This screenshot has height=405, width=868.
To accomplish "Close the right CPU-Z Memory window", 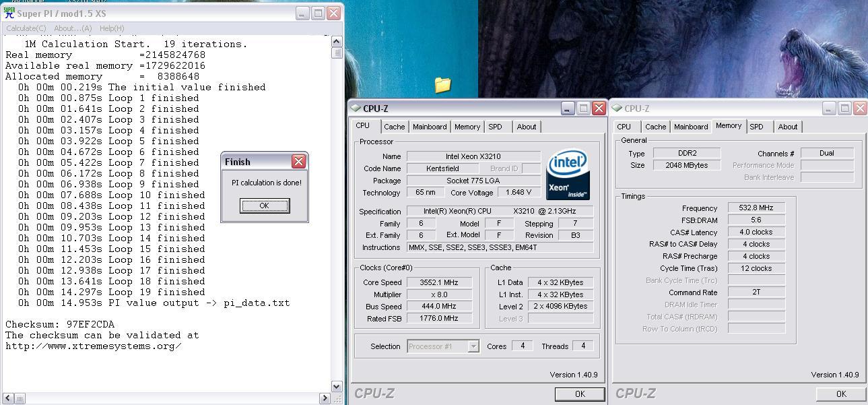I will coord(860,108).
